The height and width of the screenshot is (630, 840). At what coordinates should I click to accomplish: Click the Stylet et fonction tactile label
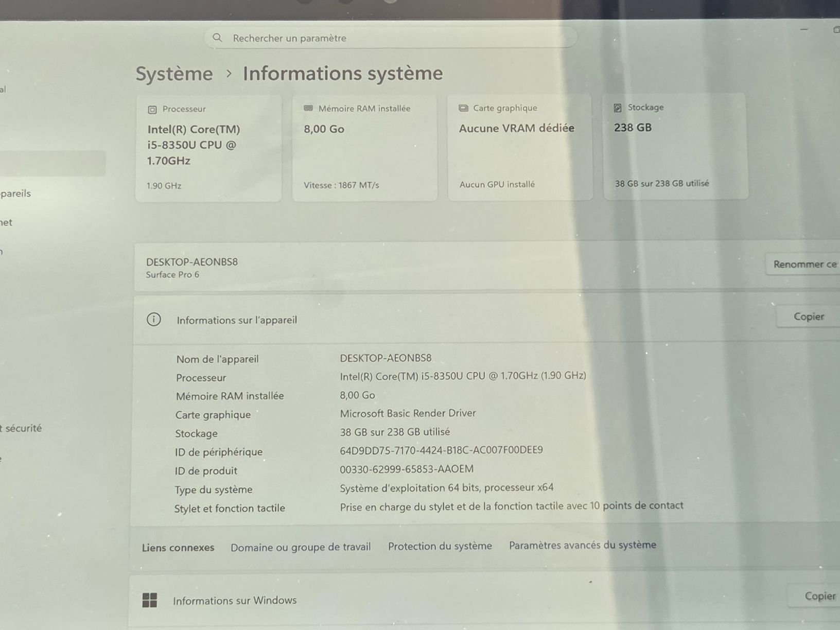tap(230, 509)
